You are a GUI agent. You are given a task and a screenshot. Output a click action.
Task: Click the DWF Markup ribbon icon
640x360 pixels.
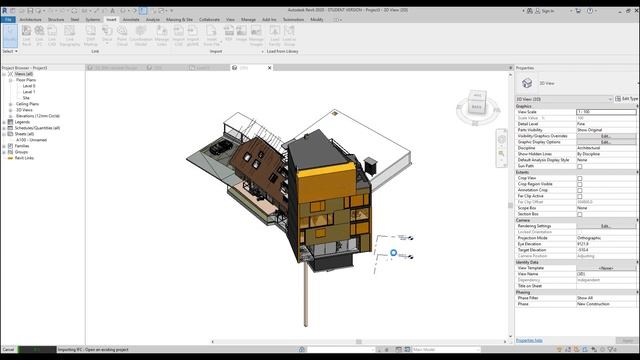(x=91, y=36)
